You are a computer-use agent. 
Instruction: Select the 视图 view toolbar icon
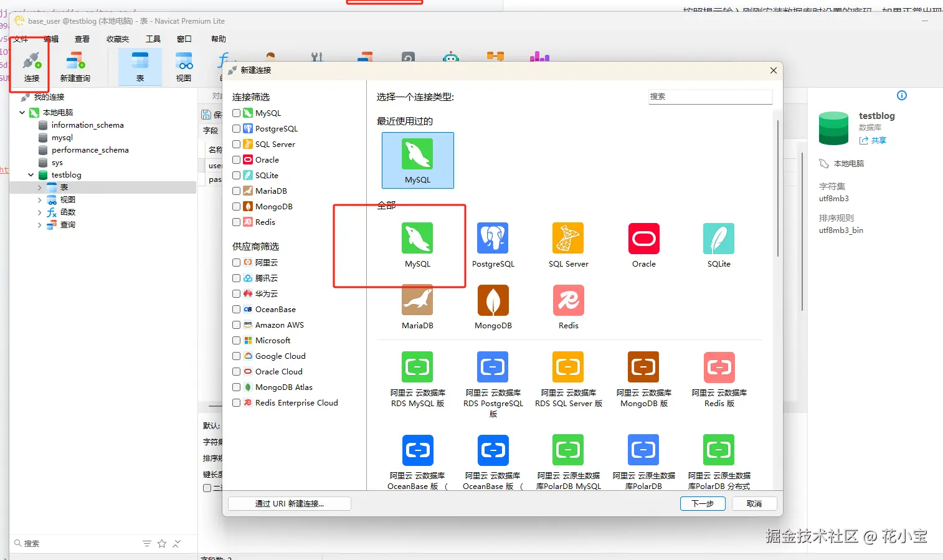[x=184, y=67]
